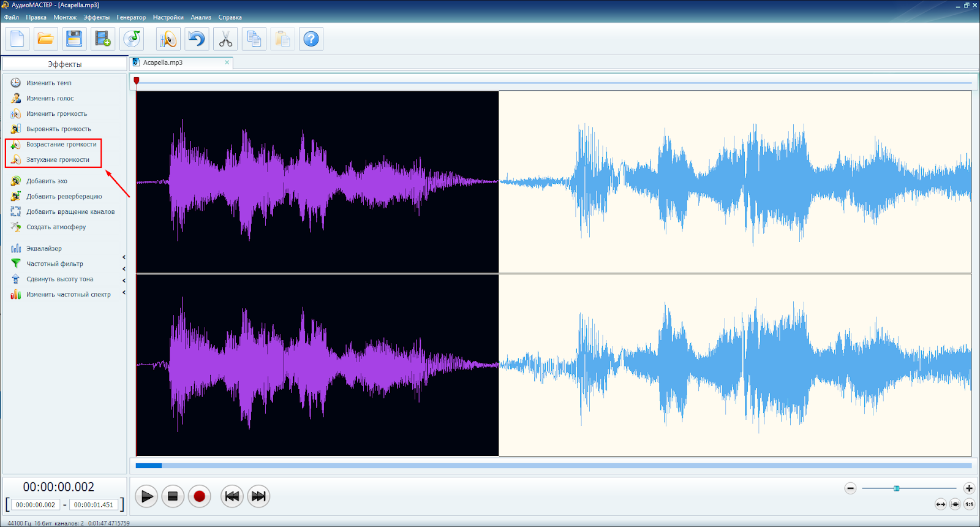Reset zoom with 1:1 button
This screenshot has height=527, width=980.
(969, 504)
